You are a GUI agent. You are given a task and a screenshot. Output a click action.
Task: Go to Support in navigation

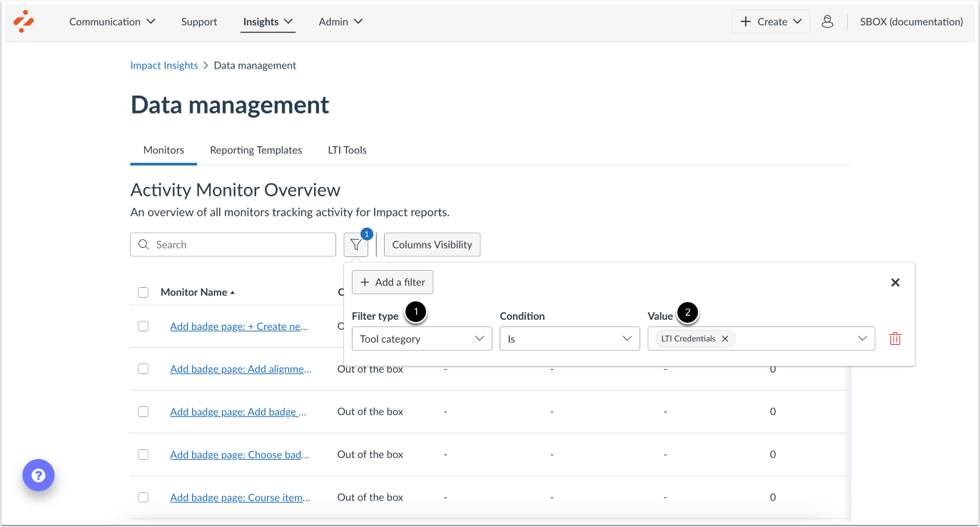[x=199, y=21]
